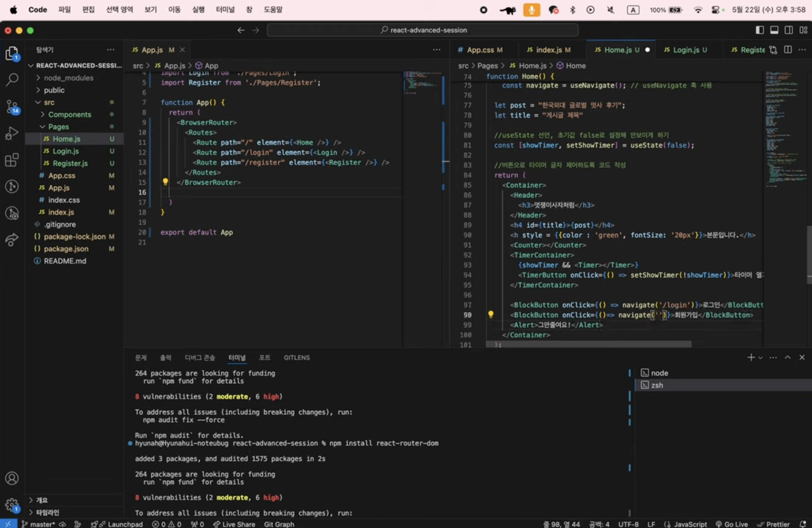
Task: Open the new terminal launch profile dropdown
Action: 760,358
